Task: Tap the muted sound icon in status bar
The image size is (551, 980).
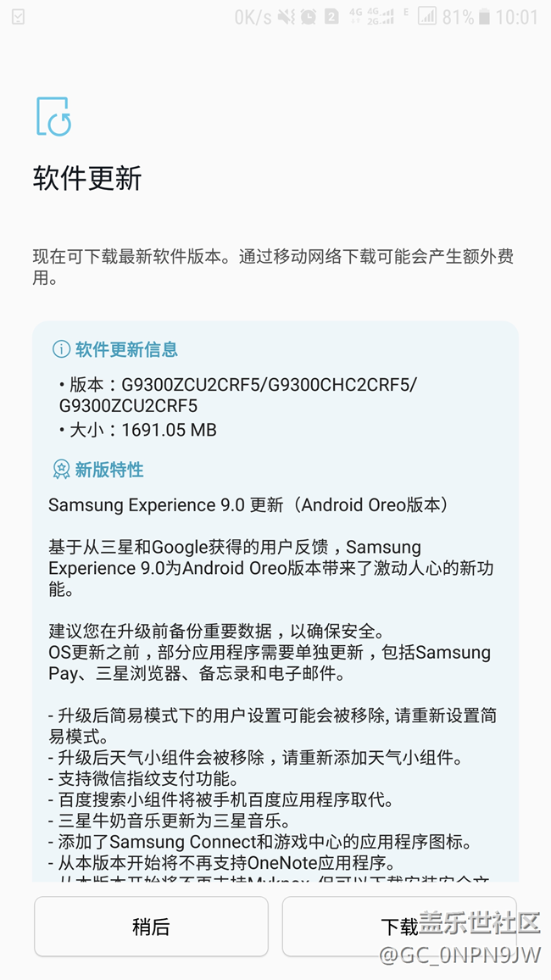Action: [x=287, y=17]
